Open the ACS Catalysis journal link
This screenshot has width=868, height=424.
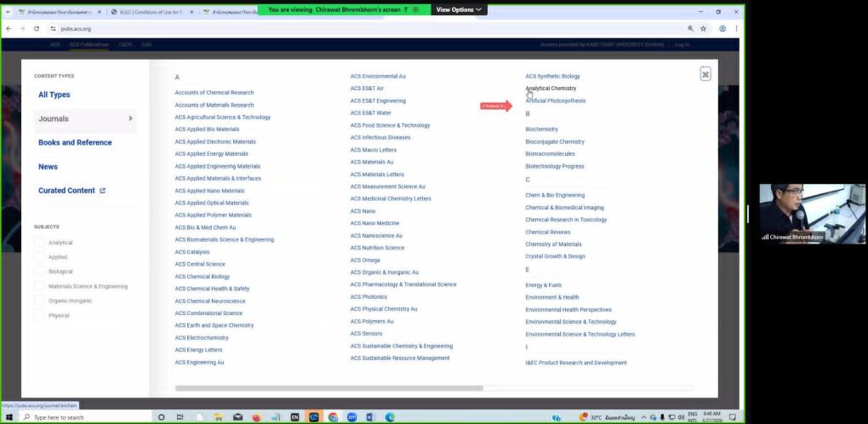[192, 252]
